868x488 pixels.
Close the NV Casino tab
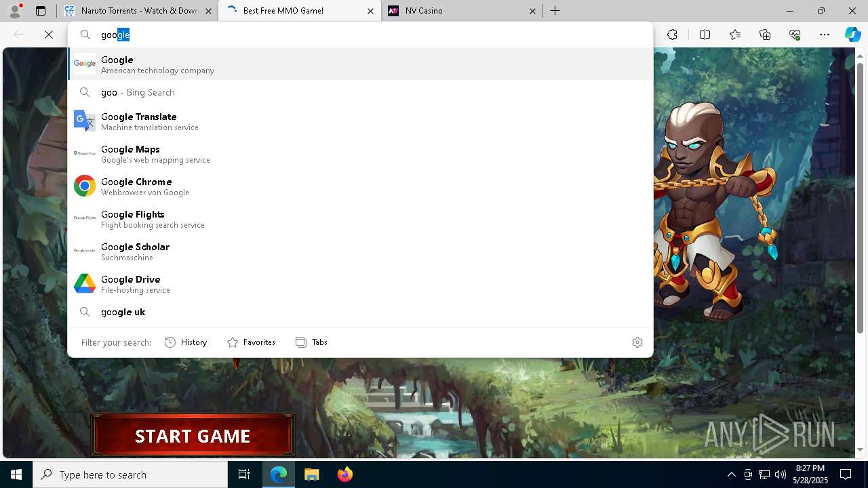(x=532, y=11)
